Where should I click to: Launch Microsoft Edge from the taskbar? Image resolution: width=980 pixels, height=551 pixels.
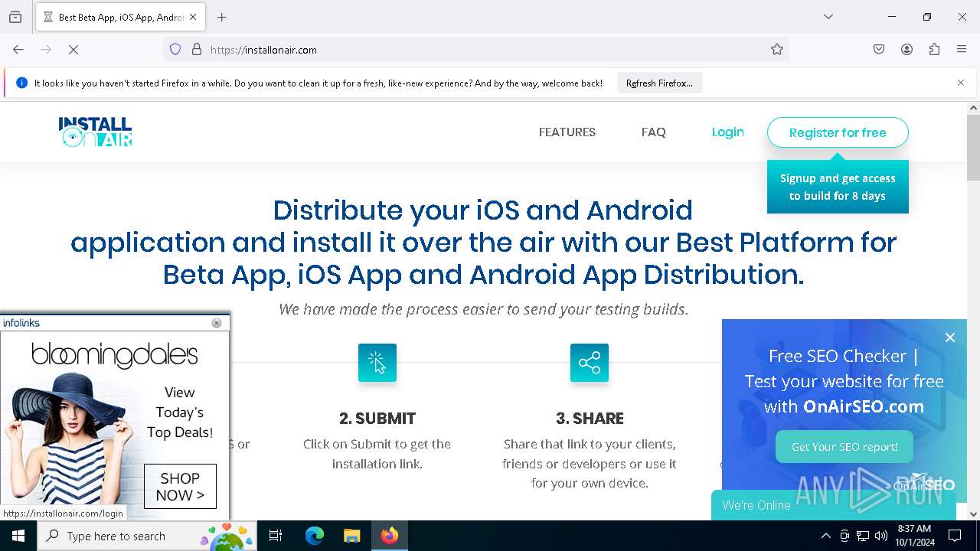point(315,536)
